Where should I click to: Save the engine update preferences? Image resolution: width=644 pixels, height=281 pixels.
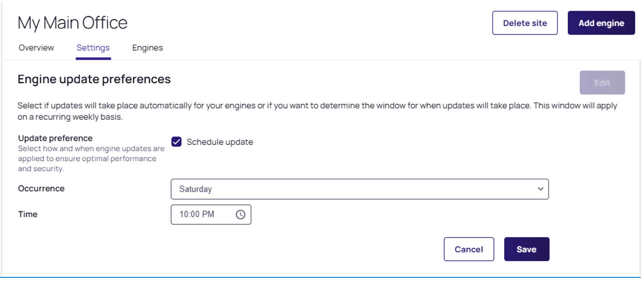526,249
